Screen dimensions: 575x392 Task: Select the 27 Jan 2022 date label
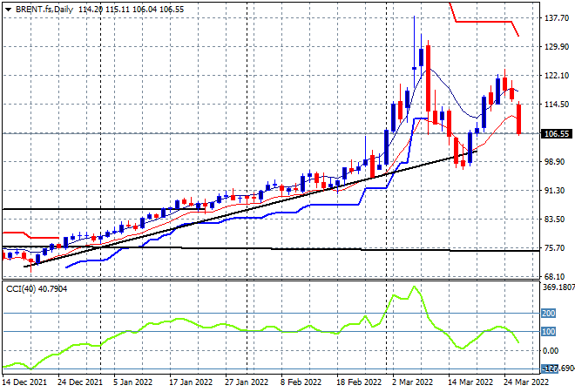247,382
